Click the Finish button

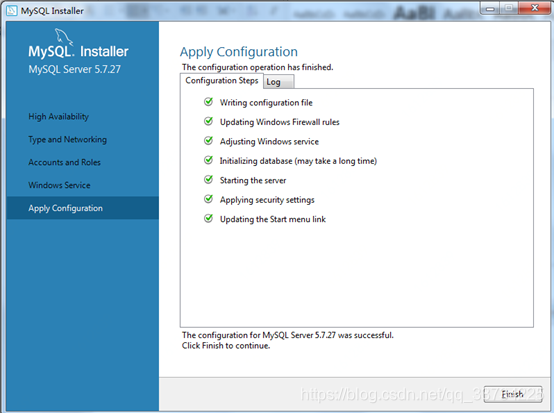point(513,394)
